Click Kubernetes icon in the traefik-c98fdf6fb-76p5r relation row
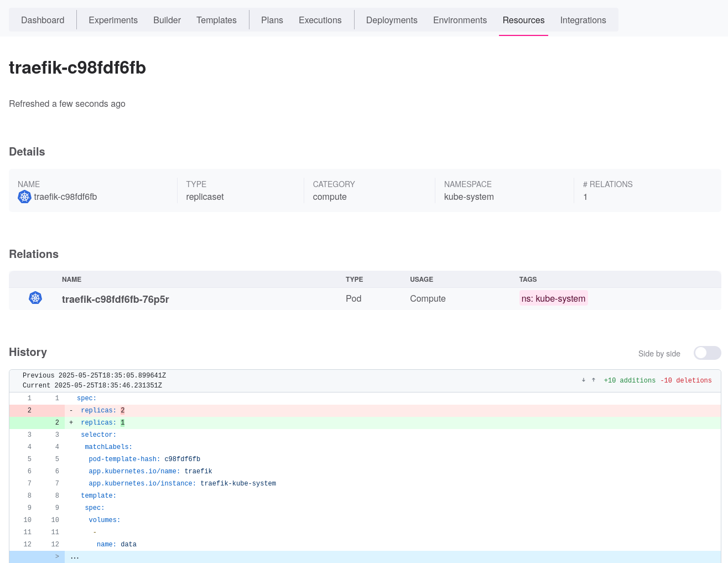 [x=35, y=298]
